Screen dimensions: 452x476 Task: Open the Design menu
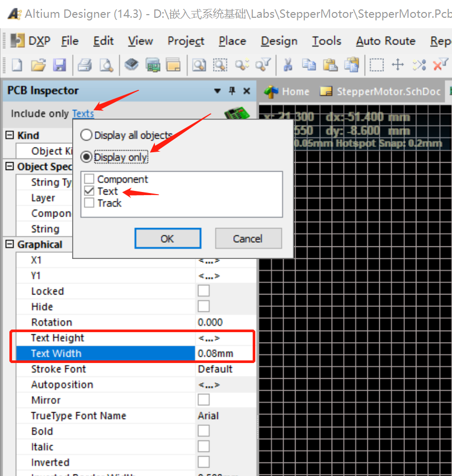pyautogui.click(x=279, y=41)
